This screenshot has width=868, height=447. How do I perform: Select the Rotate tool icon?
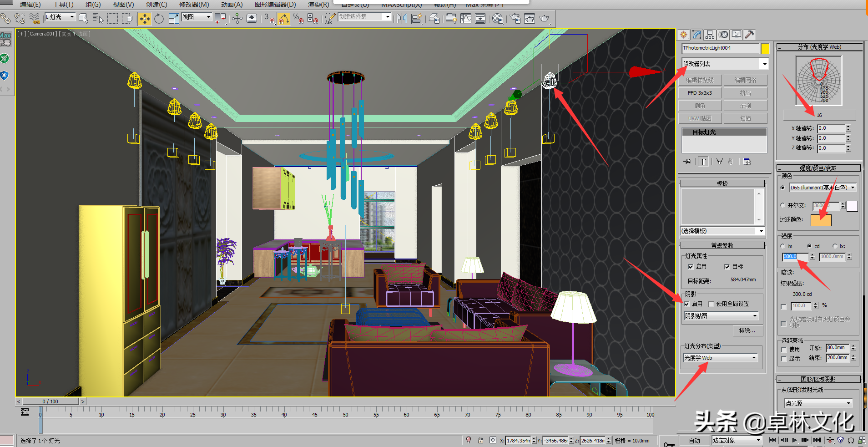[159, 18]
